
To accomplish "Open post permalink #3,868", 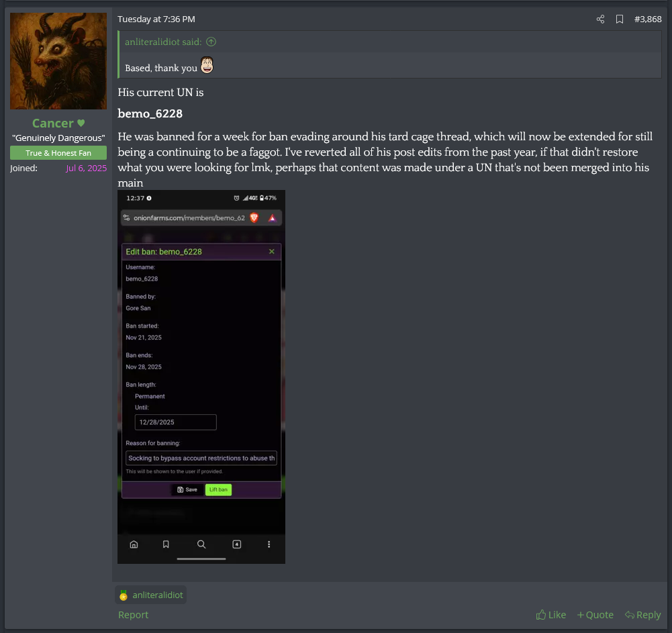I will click(647, 19).
